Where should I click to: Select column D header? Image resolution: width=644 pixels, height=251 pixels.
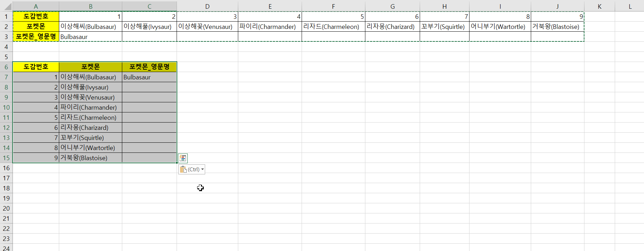tap(207, 6)
